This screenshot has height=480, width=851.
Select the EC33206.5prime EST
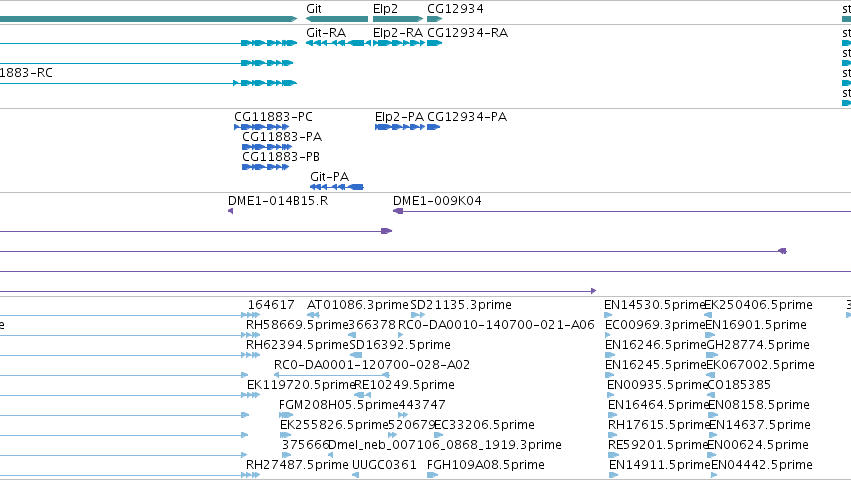pyautogui.click(x=484, y=425)
